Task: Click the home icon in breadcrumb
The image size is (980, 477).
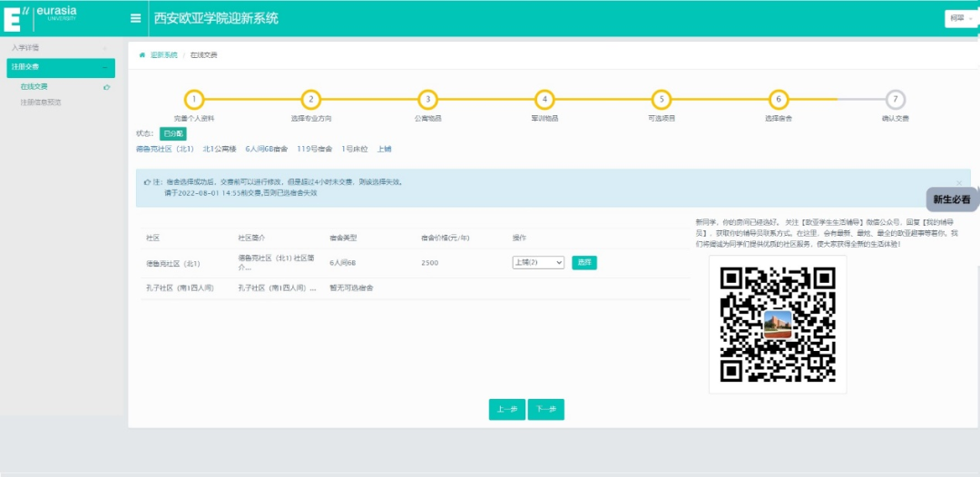Action: coord(142,55)
